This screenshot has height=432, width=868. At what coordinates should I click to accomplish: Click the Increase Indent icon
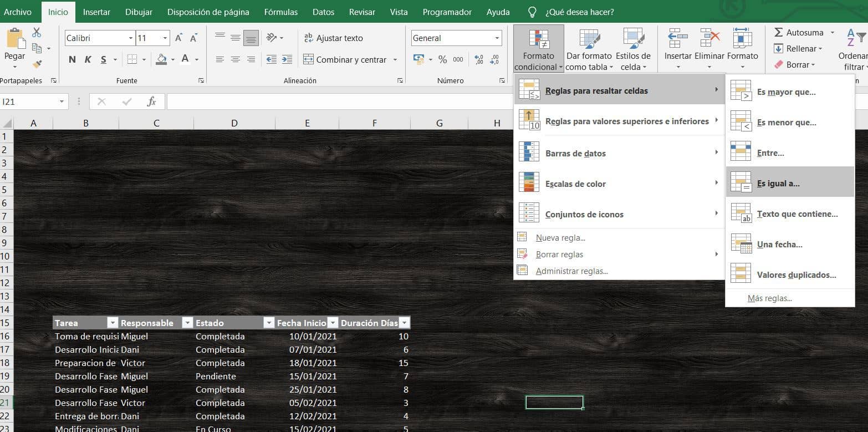287,59
